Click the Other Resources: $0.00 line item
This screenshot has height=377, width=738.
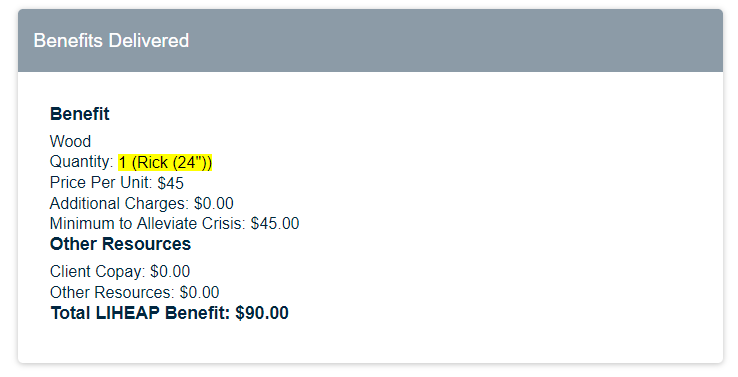coord(135,292)
